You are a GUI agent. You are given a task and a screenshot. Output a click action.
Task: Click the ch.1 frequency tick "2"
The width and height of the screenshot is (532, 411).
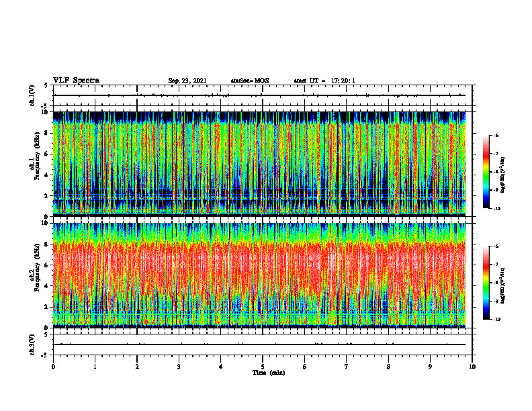click(x=48, y=196)
